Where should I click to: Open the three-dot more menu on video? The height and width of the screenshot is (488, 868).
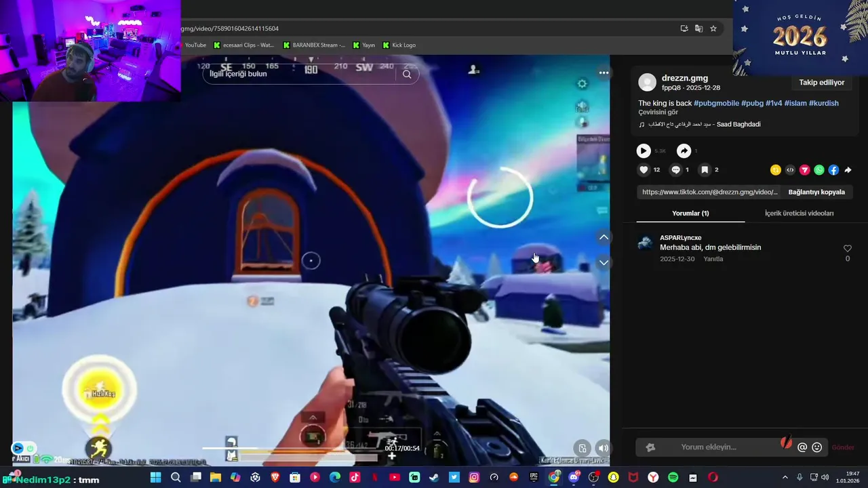tap(604, 73)
